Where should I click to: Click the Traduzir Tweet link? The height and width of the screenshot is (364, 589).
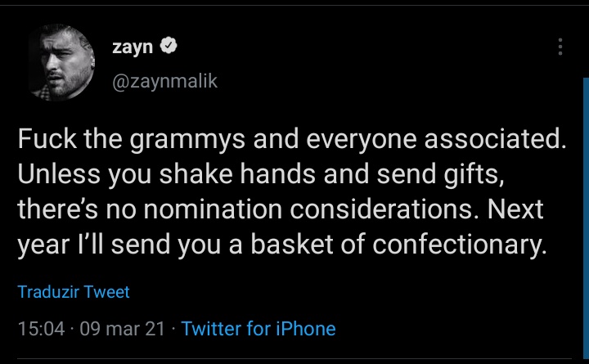74,291
